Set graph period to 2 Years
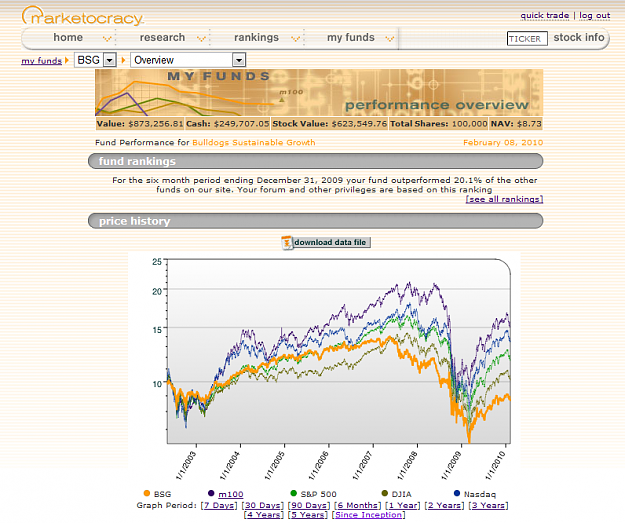The image size is (625, 523). point(444,505)
